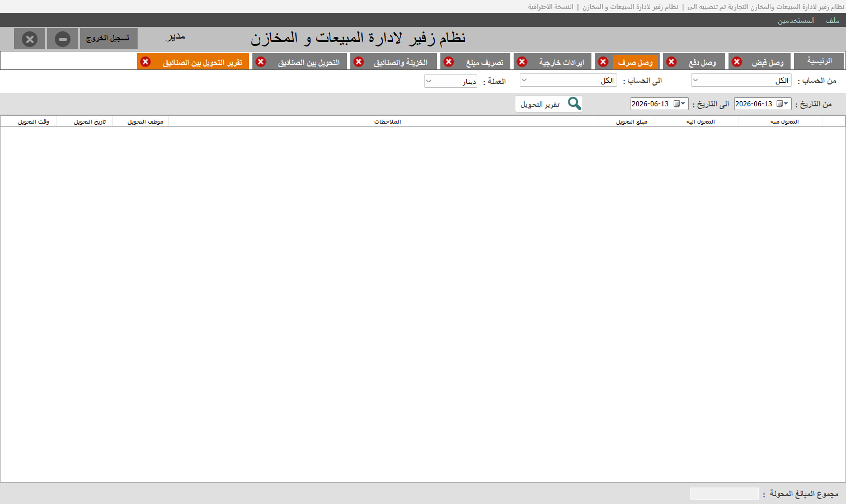Close the وصل دفع tab

point(672,62)
